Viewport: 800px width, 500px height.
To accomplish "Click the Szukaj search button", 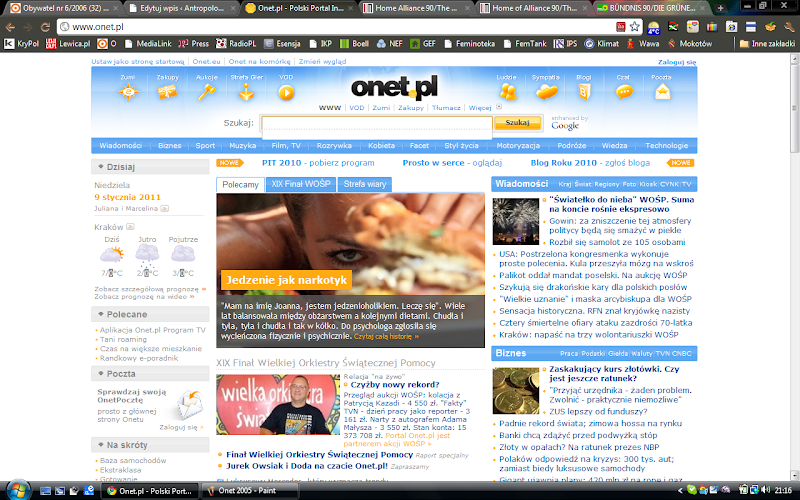I will [517, 122].
